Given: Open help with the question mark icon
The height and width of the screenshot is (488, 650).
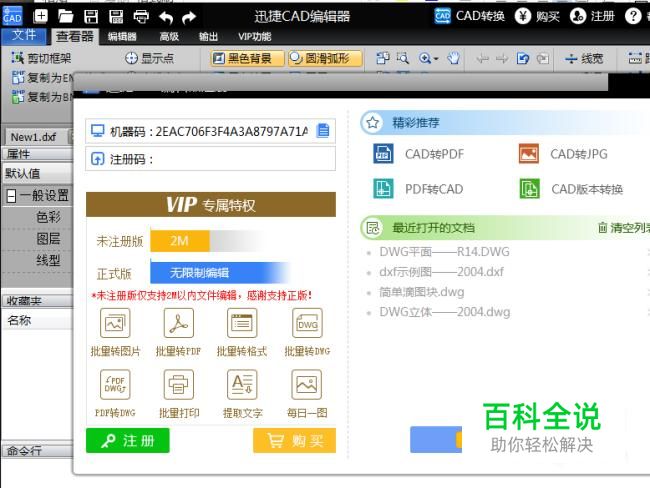Looking at the screenshot, I should [x=633, y=16].
